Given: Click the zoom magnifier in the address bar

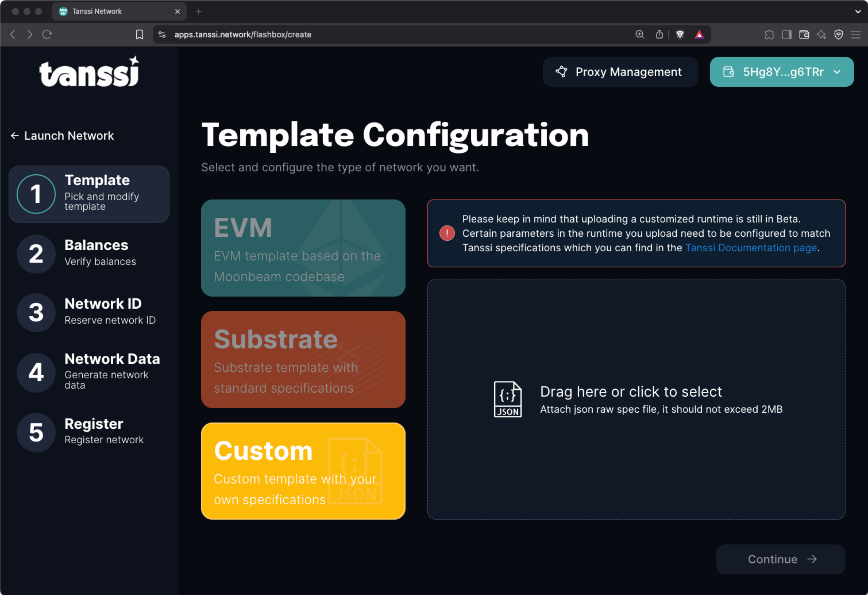Looking at the screenshot, I should (x=639, y=34).
